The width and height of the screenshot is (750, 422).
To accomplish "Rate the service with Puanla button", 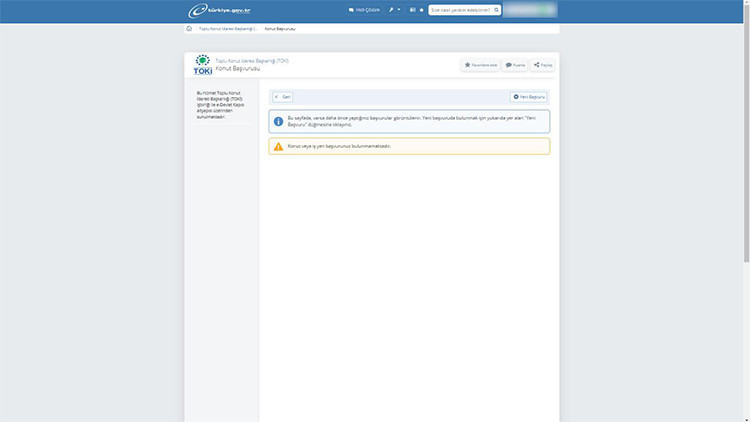I will 515,65.
